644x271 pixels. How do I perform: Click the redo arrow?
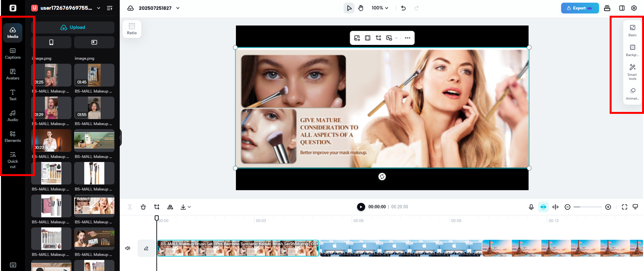416,8
